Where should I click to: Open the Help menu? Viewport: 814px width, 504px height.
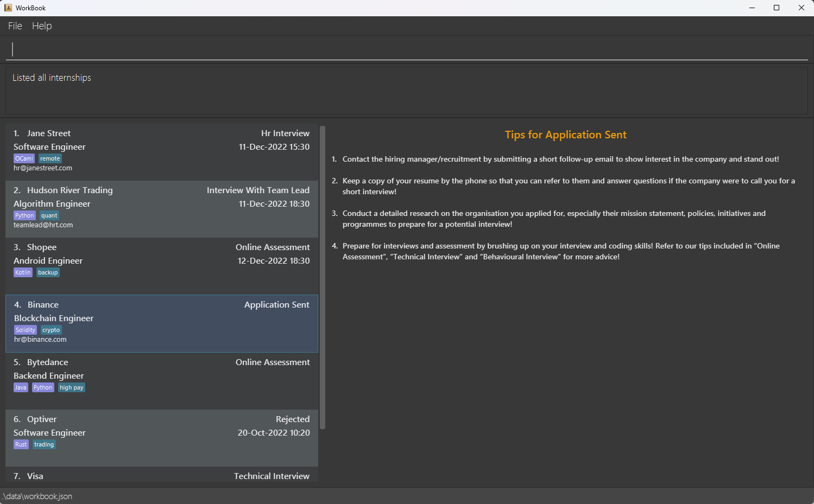(42, 26)
